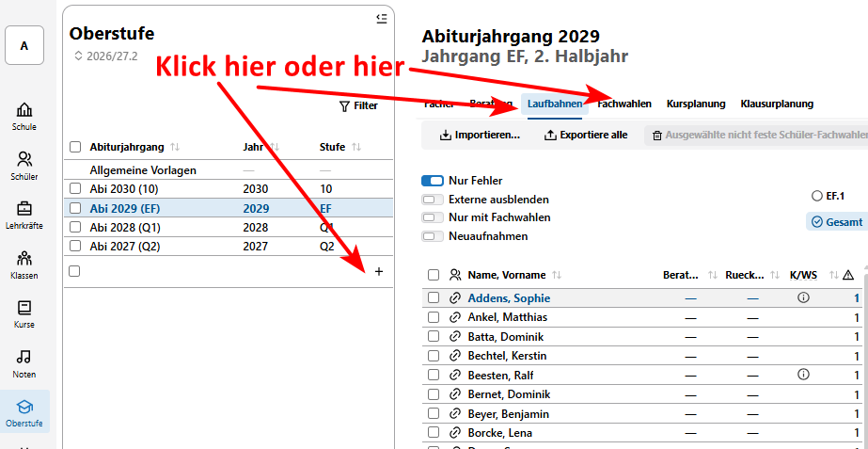Select the Oberstufe sidebar icon

point(24,412)
